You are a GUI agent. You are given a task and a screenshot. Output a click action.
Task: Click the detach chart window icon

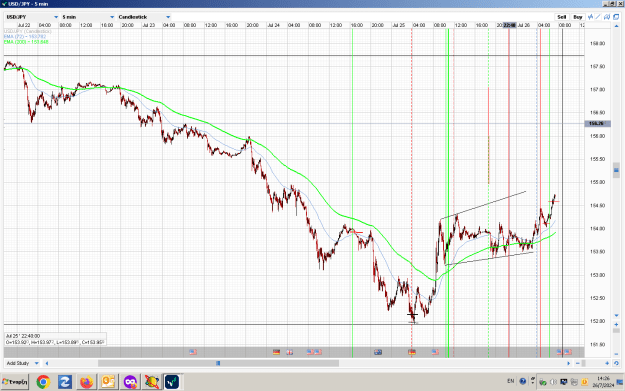pos(616,17)
